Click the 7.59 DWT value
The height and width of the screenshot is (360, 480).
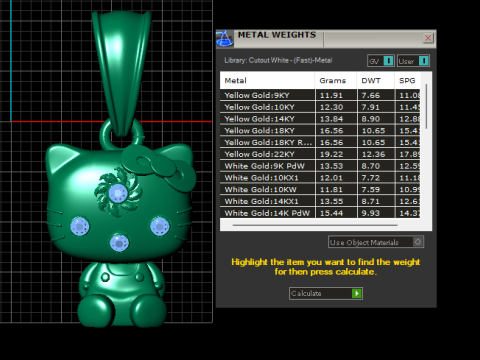tap(371, 190)
